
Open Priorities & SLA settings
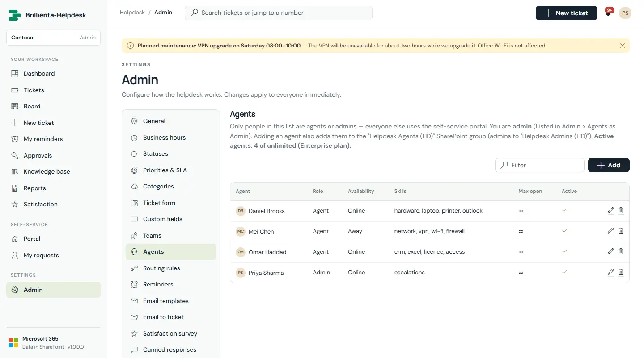click(171, 170)
